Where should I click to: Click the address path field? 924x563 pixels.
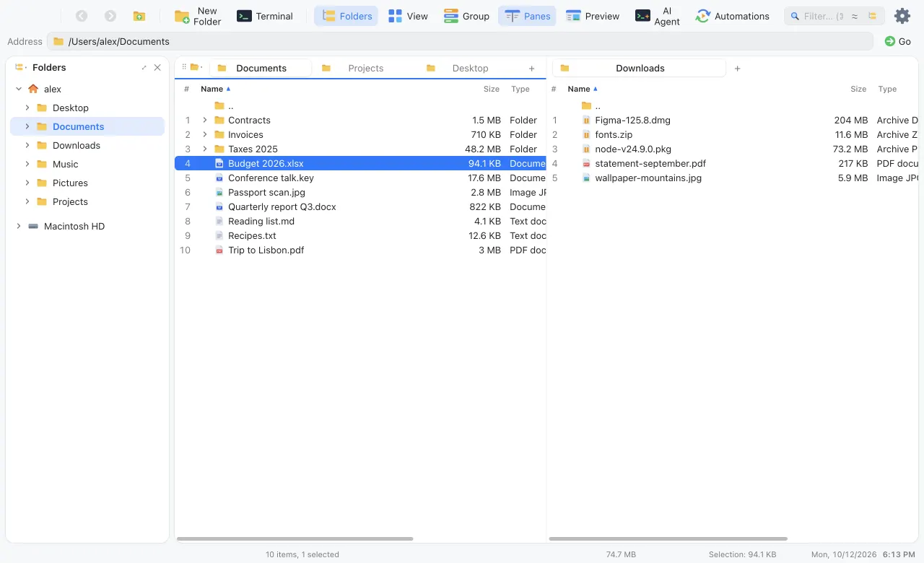click(460, 41)
